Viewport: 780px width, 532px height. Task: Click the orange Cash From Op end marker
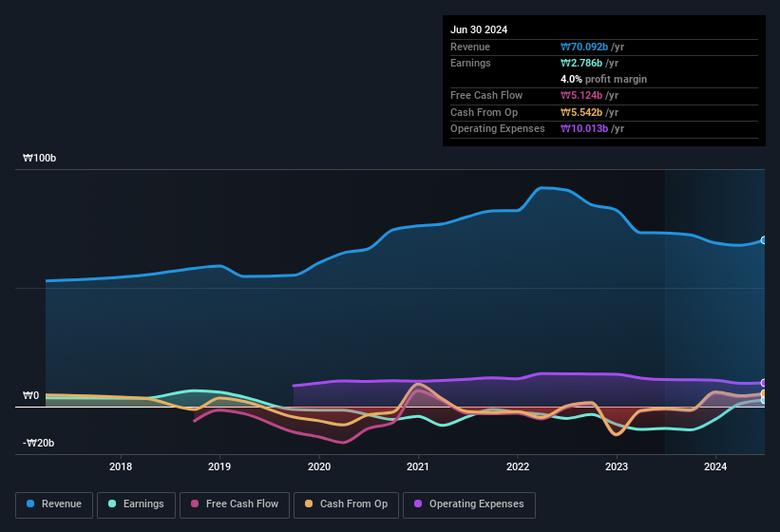[x=764, y=394]
